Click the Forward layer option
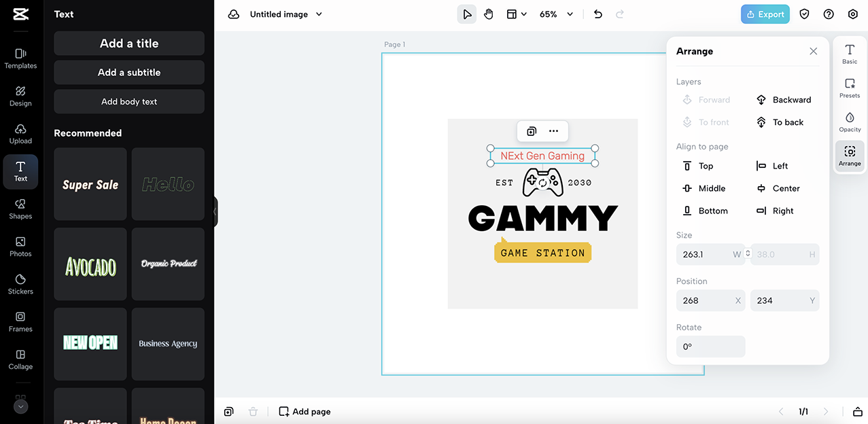868x424 pixels. point(707,100)
